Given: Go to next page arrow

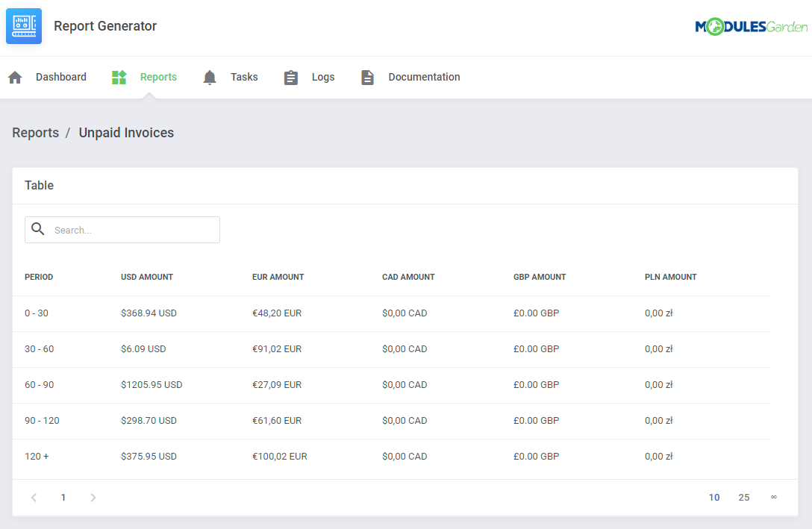Looking at the screenshot, I should coord(93,498).
